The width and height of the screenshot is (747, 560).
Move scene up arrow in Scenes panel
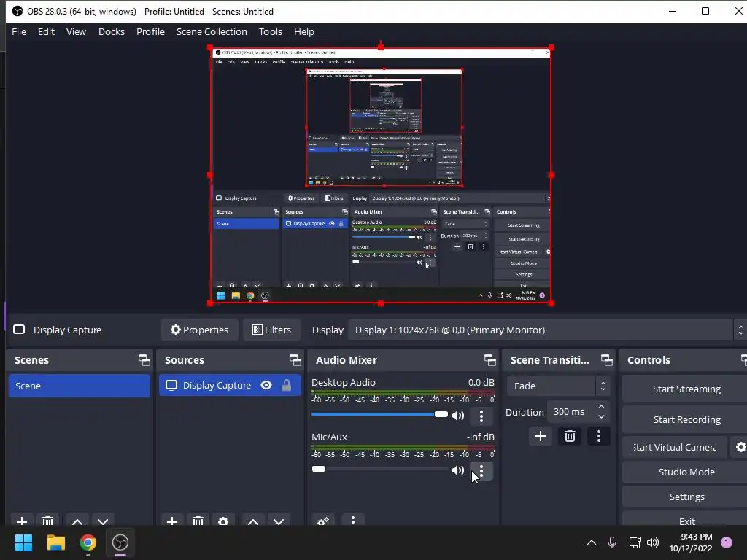click(77, 521)
